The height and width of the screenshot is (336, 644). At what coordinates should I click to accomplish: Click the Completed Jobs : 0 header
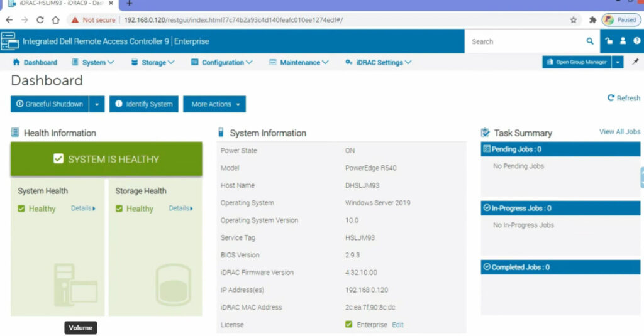[560, 267]
